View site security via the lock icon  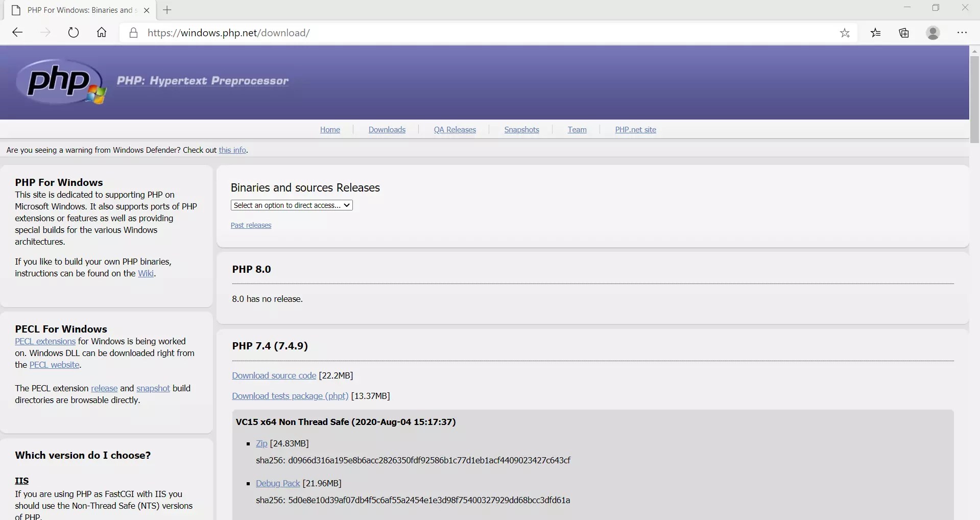(x=133, y=33)
